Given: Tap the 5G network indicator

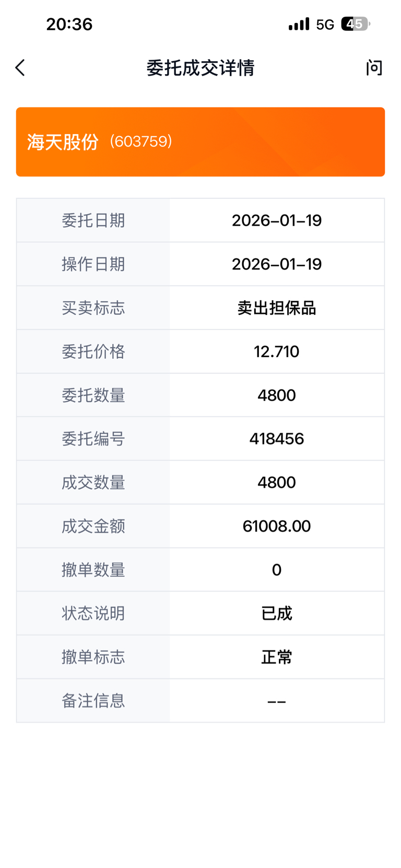Looking at the screenshot, I should (x=325, y=25).
